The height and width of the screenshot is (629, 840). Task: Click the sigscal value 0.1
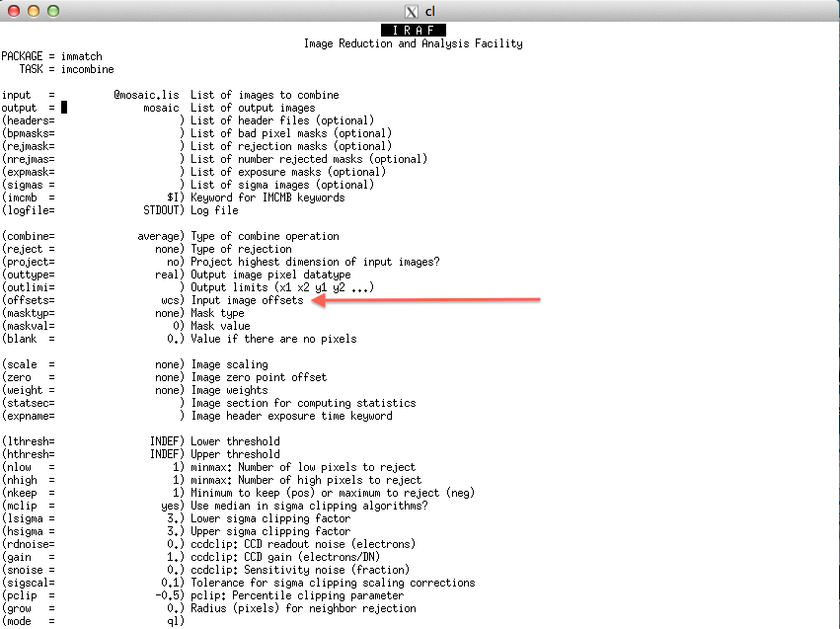click(173, 583)
